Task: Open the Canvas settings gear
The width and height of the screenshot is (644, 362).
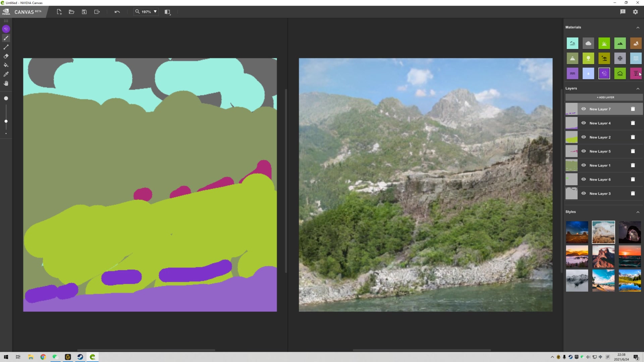Action: [x=635, y=11]
